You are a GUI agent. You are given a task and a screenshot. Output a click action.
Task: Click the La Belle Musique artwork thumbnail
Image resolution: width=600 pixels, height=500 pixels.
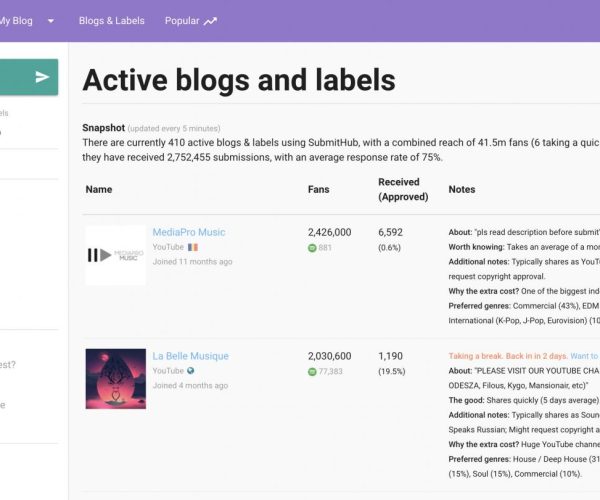tap(116, 379)
